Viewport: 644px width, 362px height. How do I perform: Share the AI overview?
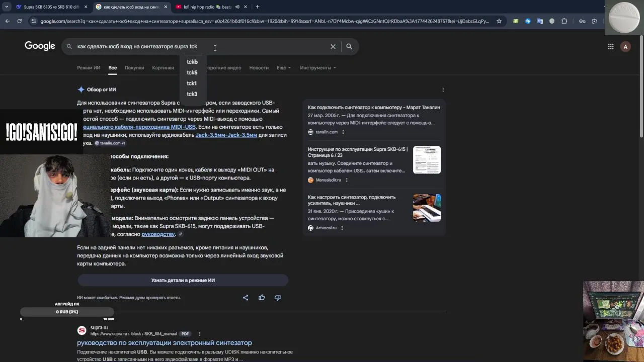pyautogui.click(x=246, y=298)
